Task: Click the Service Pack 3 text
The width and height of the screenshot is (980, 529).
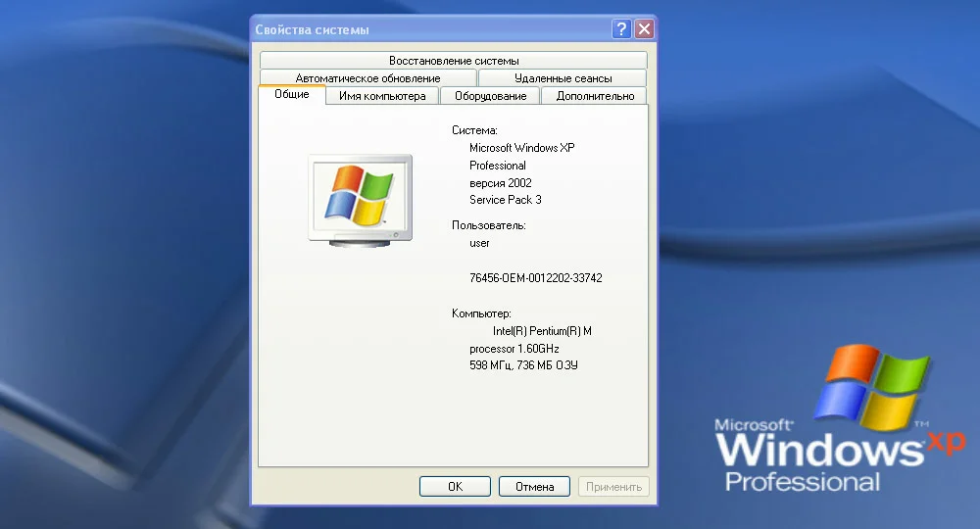Action: click(x=506, y=200)
